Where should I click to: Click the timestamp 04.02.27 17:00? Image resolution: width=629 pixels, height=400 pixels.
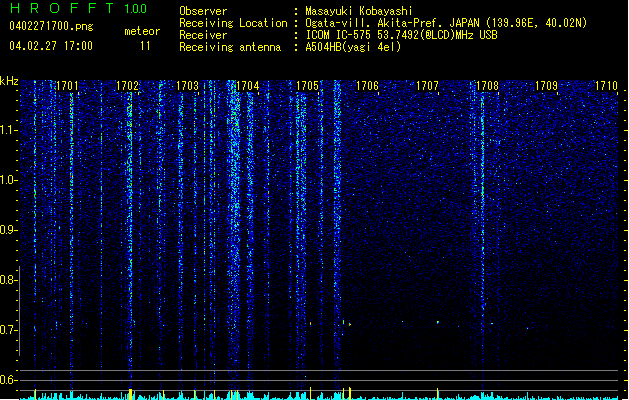coord(51,46)
